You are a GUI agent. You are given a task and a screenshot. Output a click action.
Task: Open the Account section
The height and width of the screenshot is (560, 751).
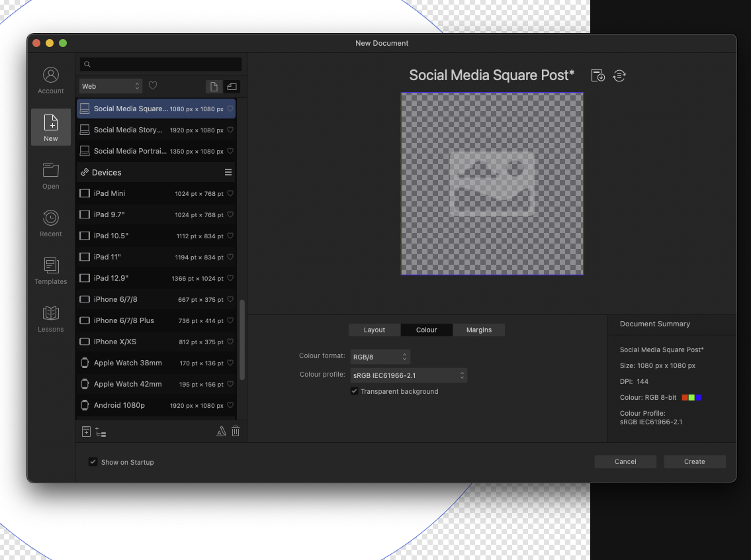point(51,80)
